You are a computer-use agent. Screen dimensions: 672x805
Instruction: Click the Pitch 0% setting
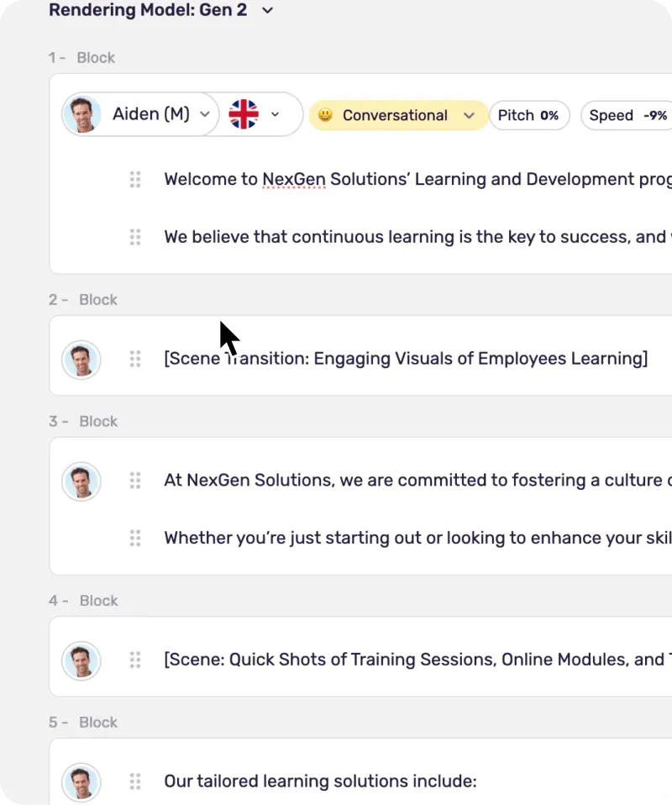click(528, 116)
